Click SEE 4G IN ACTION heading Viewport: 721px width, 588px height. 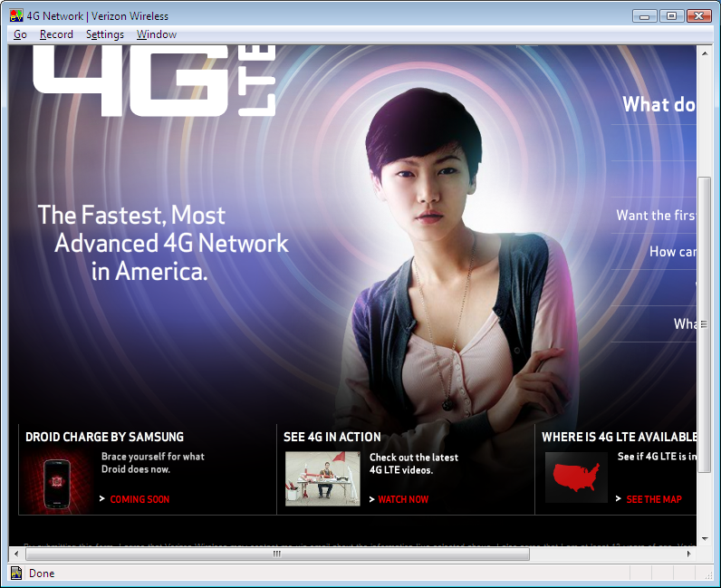click(332, 437)
